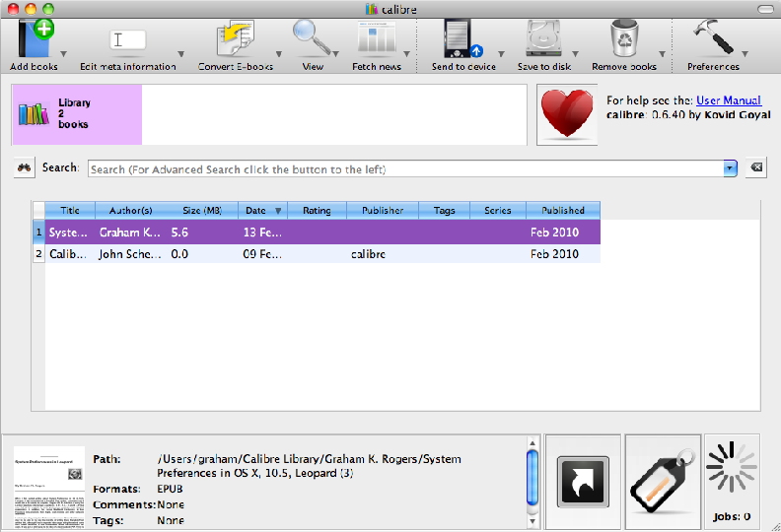Viewport: 781px width, 532px height.
Task: Sort by Date column header
Action: point(262,211)
